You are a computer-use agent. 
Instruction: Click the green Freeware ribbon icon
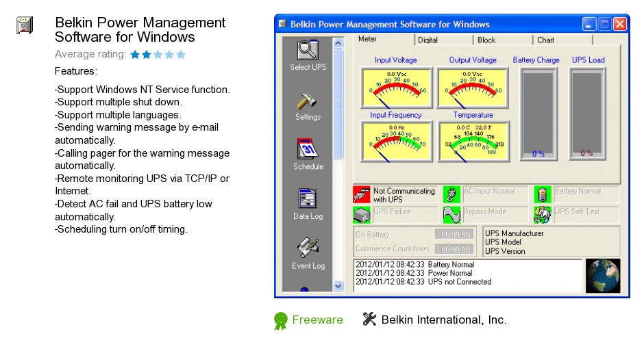coord(280,321)
